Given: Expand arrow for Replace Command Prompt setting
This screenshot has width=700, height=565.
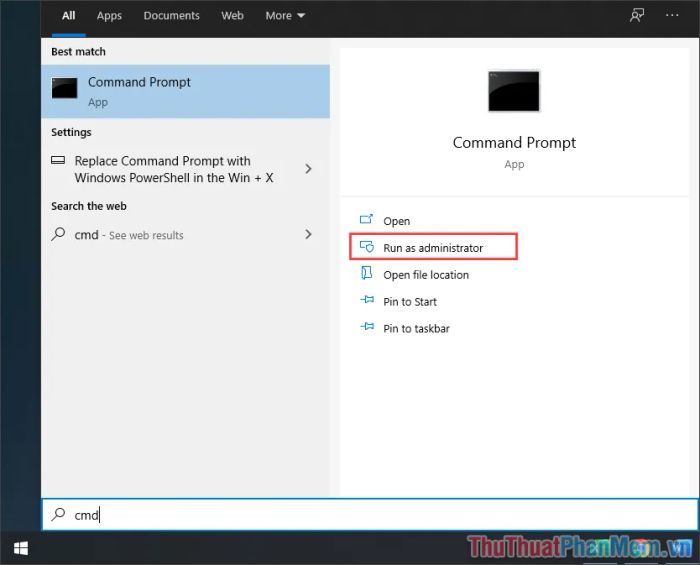Looking at the screenshot, I should click(308, 169).
